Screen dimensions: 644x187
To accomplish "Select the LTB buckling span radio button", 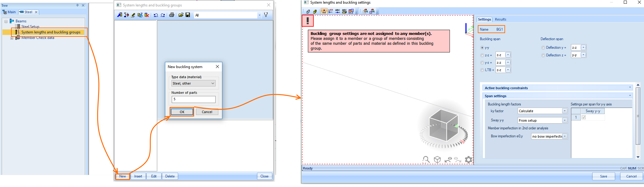I will (482, 70).
